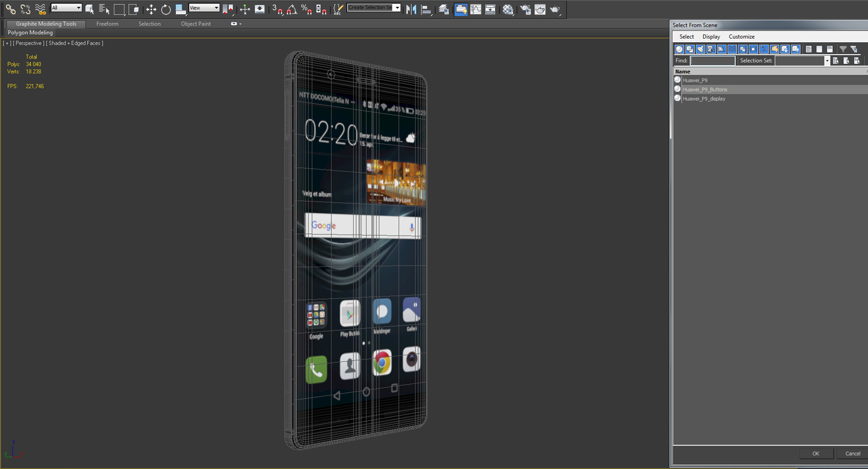The width and height of the screenshot is (868, 469).
Task: Select the Select and Link tool
Action: tap(11, 9)
